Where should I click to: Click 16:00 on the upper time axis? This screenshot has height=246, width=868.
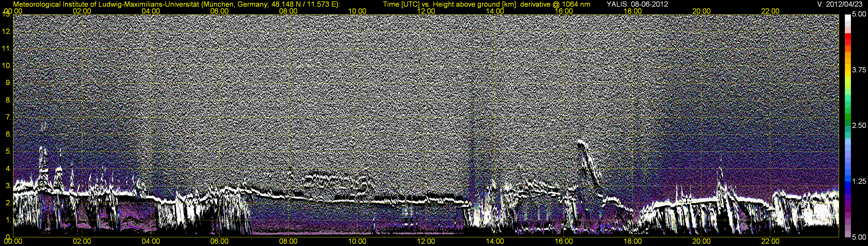click(564, 11)
